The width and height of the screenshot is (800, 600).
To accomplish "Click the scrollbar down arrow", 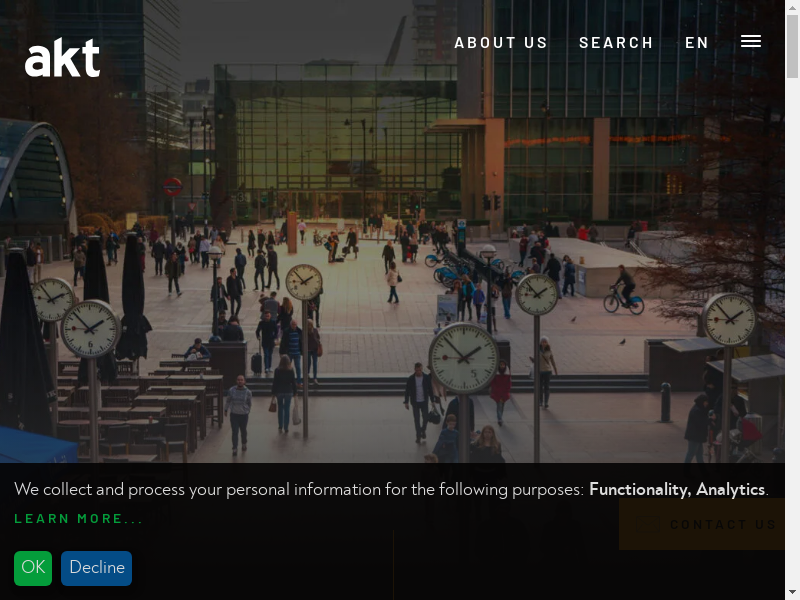I will coord(792,594).
